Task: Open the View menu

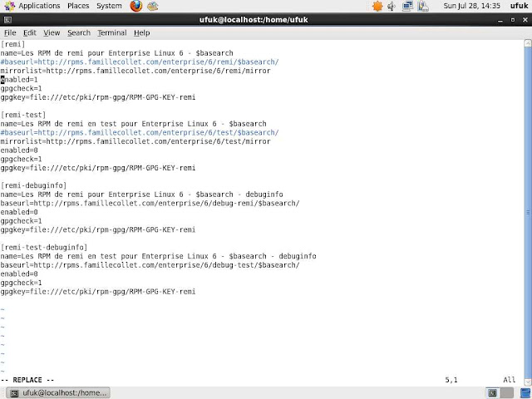Action: 52,33
